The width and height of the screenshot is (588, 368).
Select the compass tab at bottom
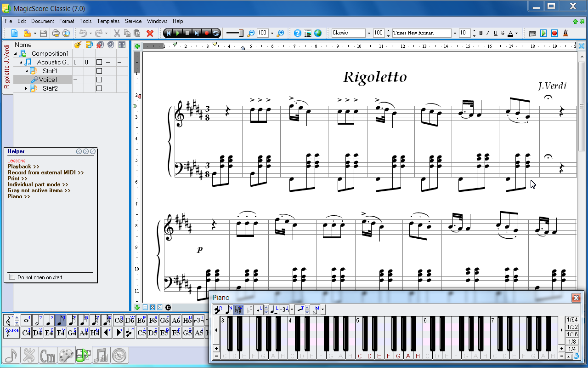coord(119,355)
